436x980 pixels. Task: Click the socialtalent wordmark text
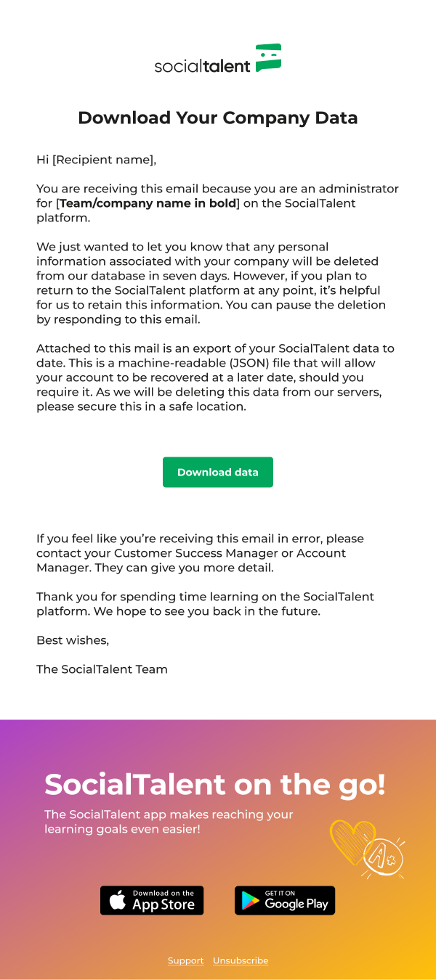tap(202, 65)
